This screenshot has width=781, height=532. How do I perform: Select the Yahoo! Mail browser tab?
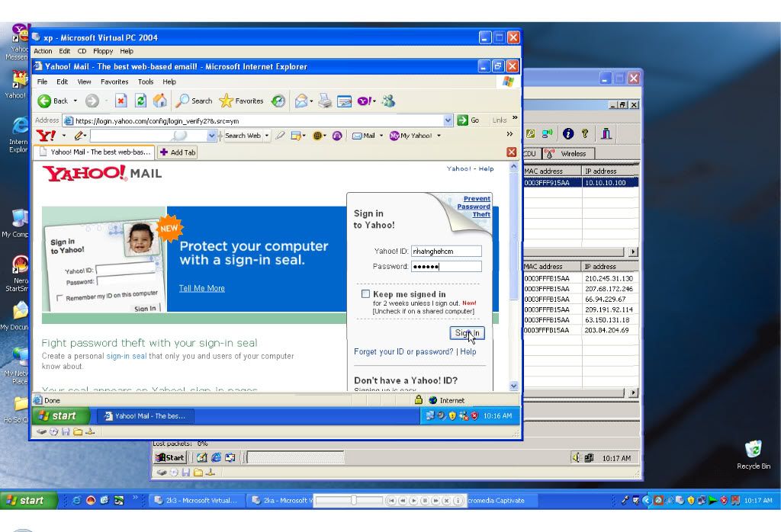pyautogui.click(x=94, y=152)
